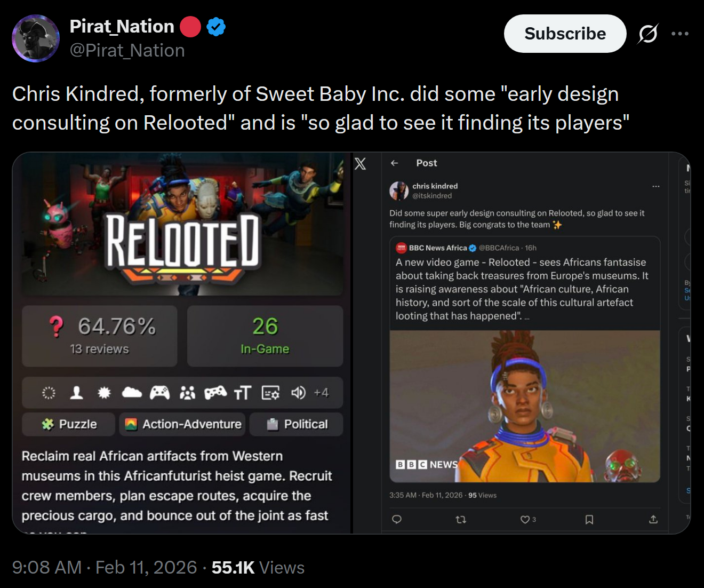The width and height of the screenshot is (704, 588).
Task: Select the Puzzle tag
Action: (x=69, y=424)
